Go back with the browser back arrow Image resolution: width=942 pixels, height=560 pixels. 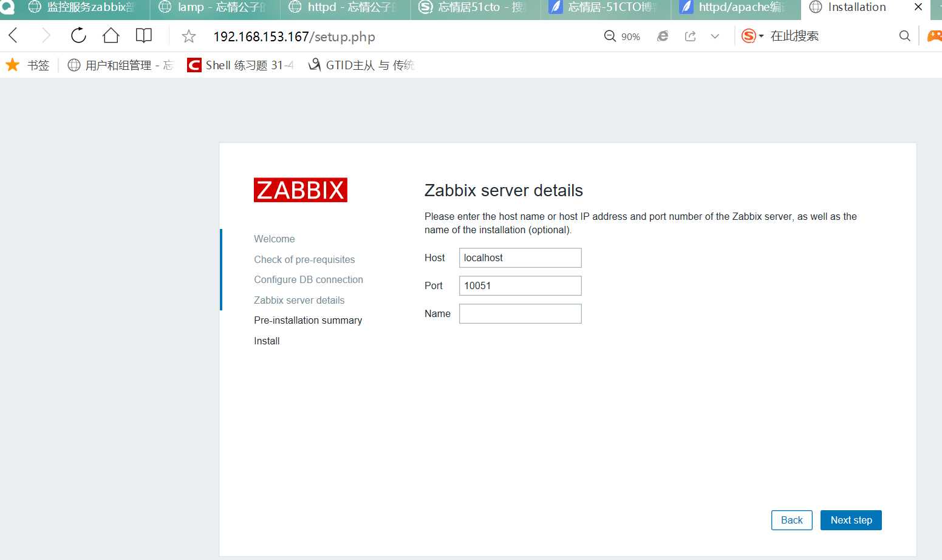[x=13, y=36]
